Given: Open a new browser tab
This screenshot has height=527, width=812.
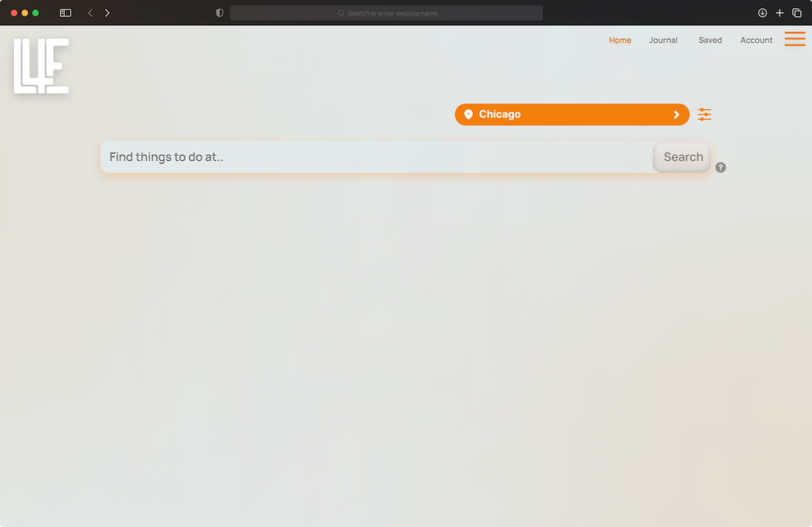Looking at the screenshot, I should coord(780,13).
